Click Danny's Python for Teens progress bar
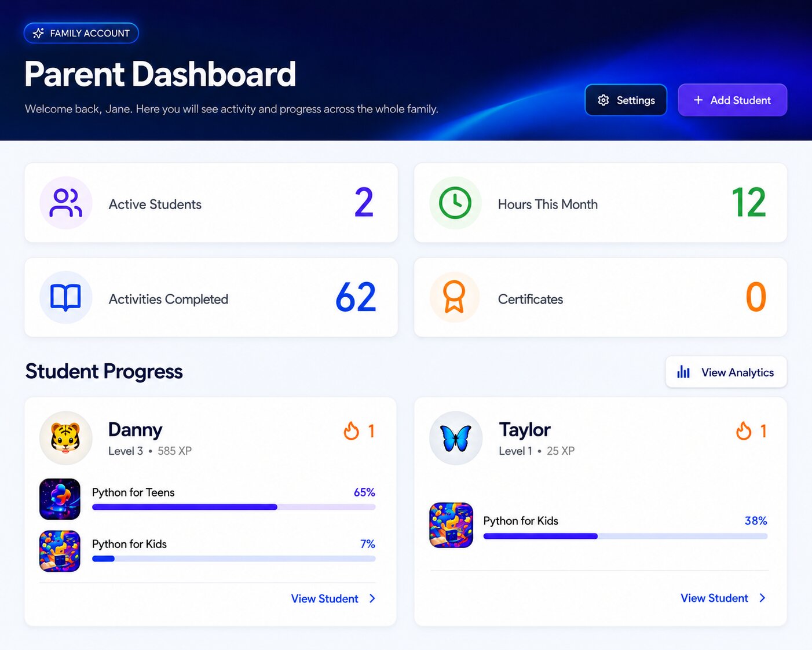 tap(234, 507)
